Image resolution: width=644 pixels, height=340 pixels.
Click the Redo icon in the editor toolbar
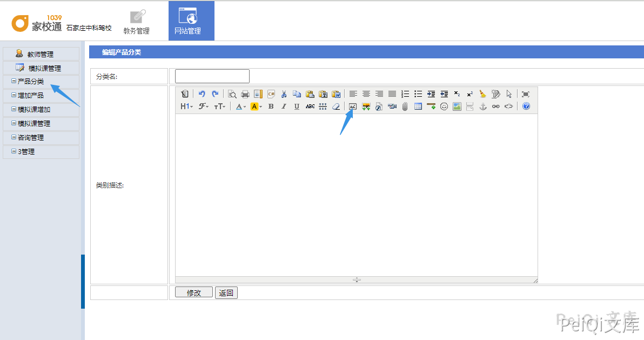point(215,94)
